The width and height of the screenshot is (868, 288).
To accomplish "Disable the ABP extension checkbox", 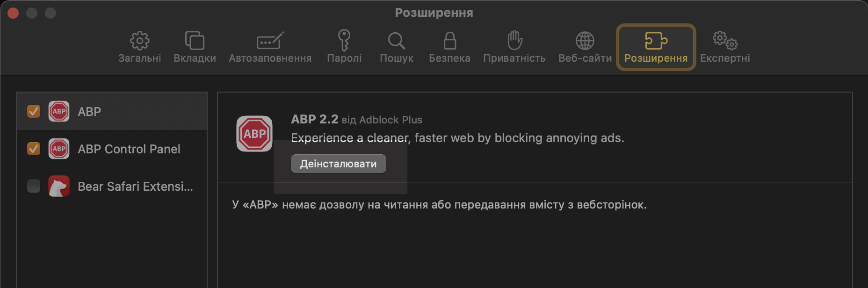I will coord(34,111).
